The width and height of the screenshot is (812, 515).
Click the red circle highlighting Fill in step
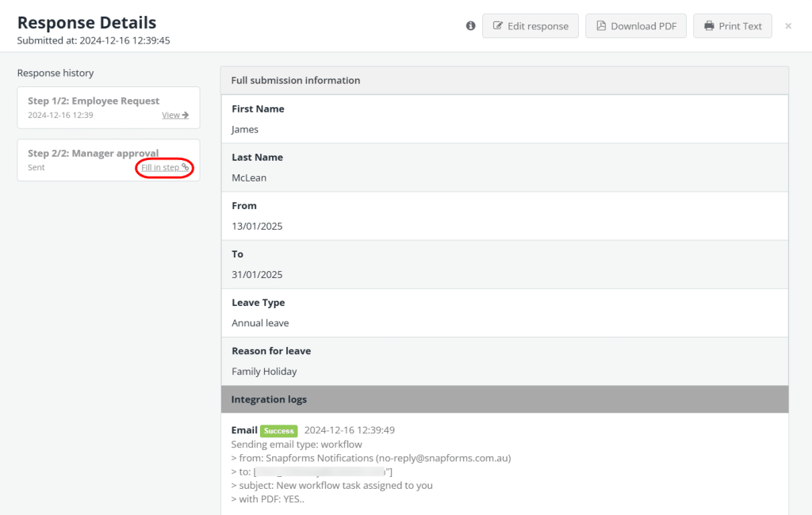[165, 167]
